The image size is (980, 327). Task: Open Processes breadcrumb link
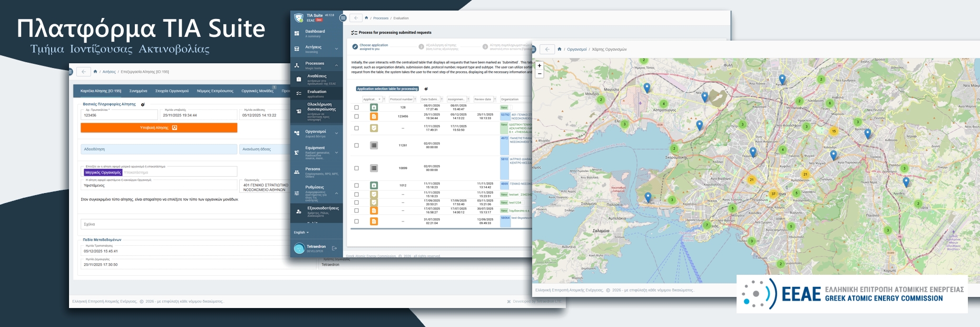tap(381, 18)
